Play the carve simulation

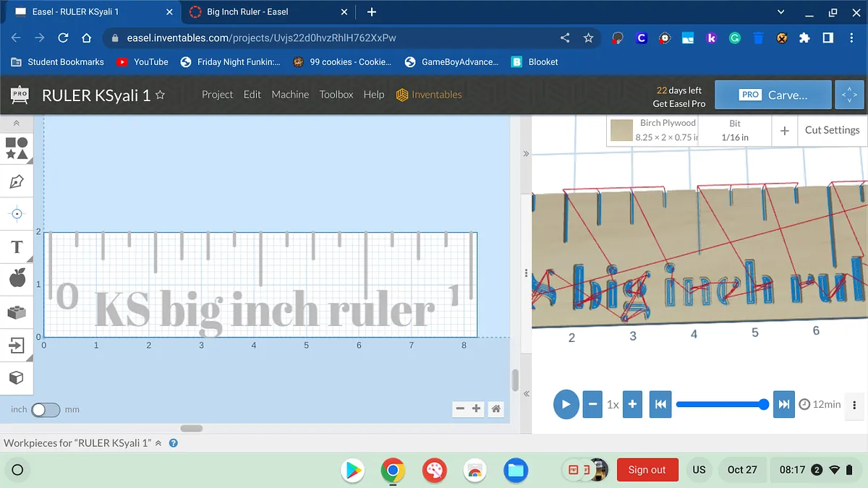point(566,404)
